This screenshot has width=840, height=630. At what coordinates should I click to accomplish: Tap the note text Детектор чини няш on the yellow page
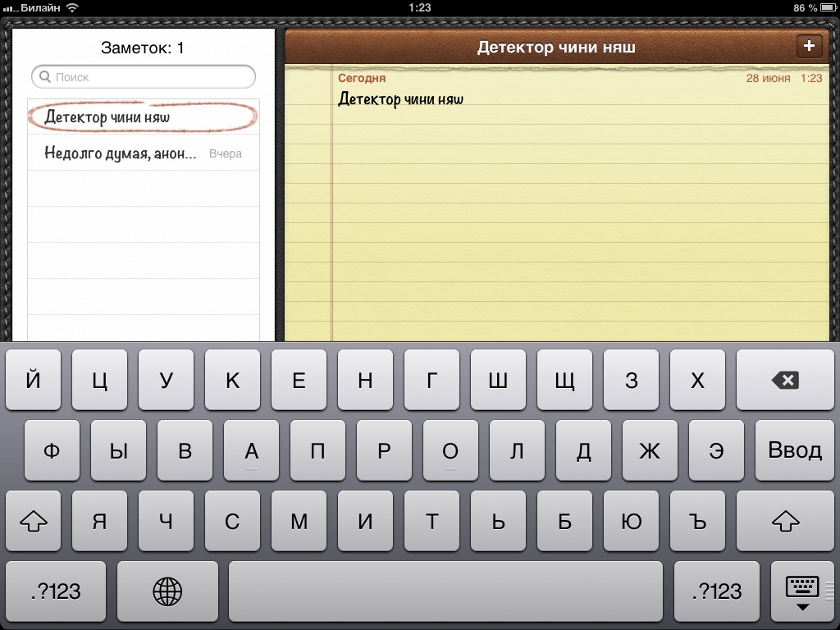400,99
